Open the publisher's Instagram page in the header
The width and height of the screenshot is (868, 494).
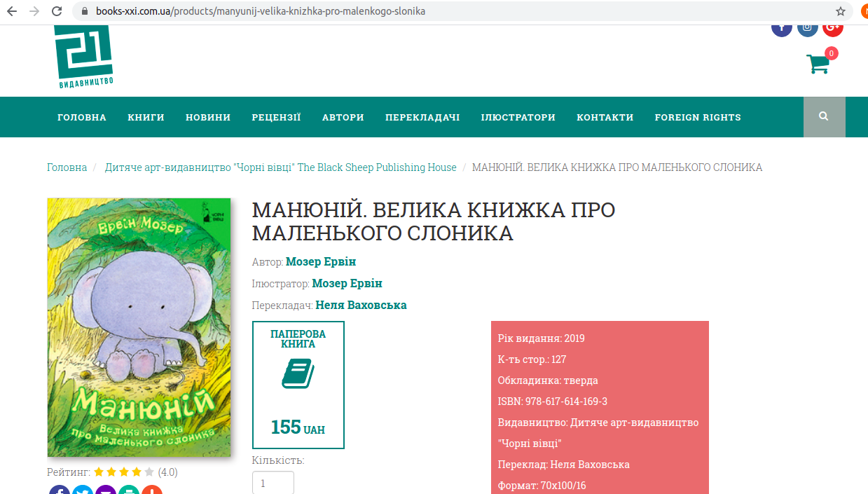[808, 28]
